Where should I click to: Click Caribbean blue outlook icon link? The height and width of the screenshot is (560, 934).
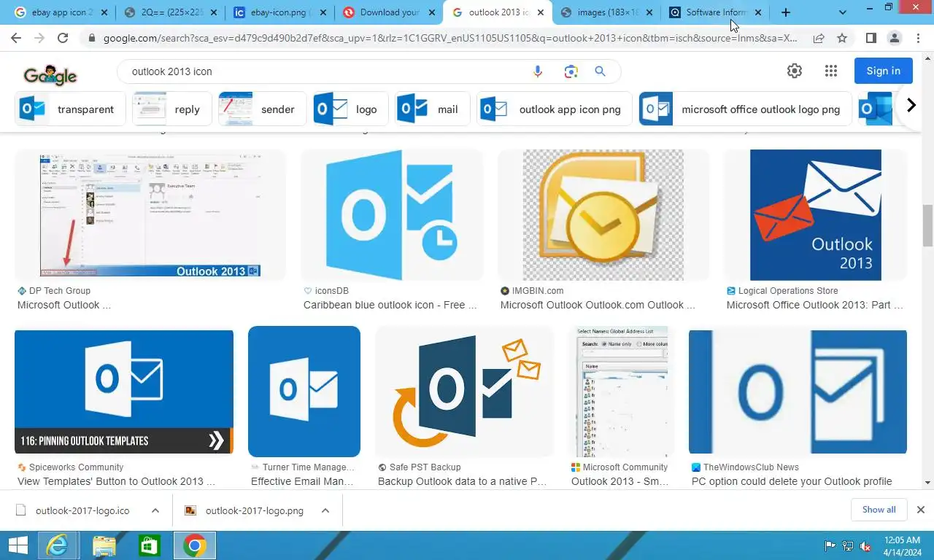[x=390, y=305]
